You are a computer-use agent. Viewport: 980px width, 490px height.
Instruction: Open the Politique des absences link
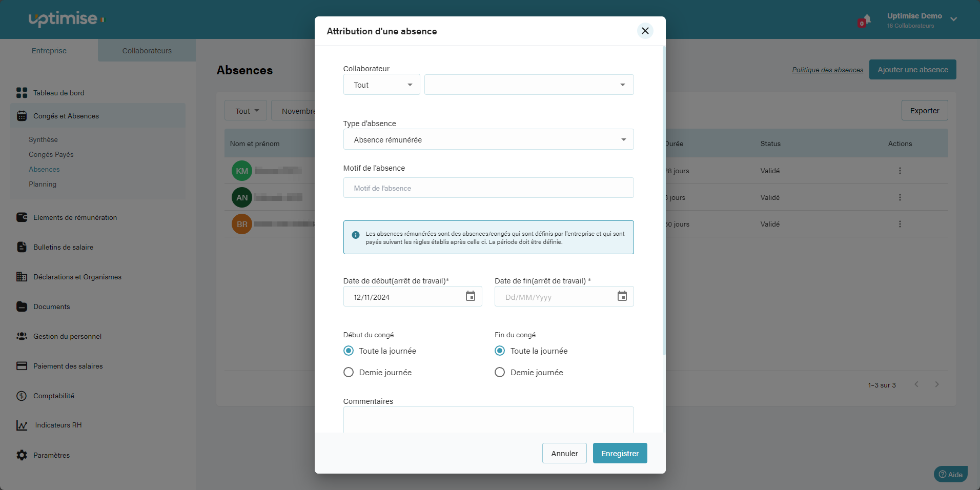828,70
